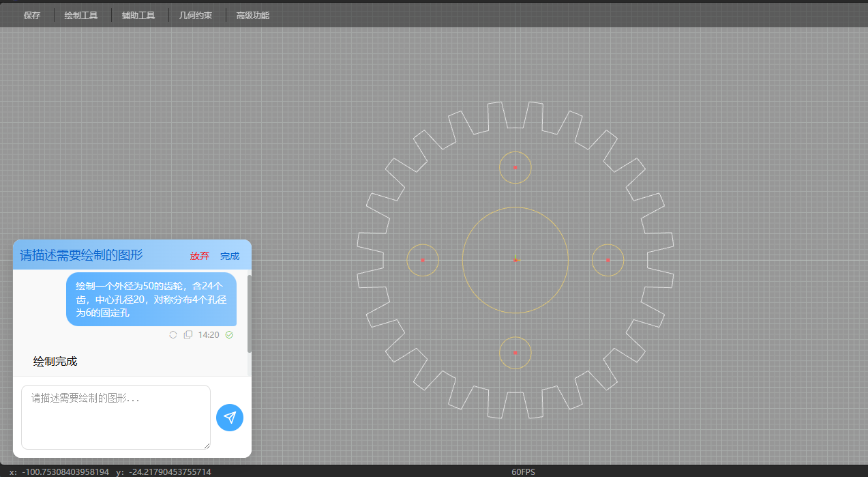868x477 pixels.
Task: Open the 高级功能 menu
Action: pyautogui.click(x=253, y=15)
